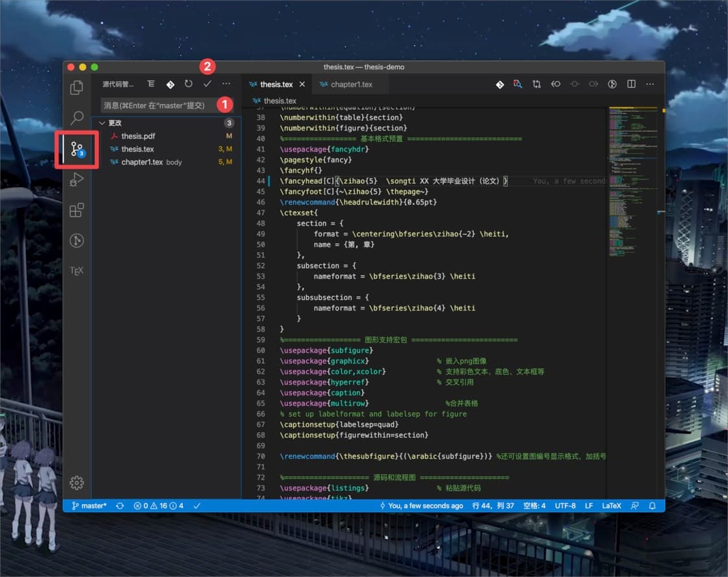Click line 44 \fancyhead code line
728x577 pixels.
point(394,181)
